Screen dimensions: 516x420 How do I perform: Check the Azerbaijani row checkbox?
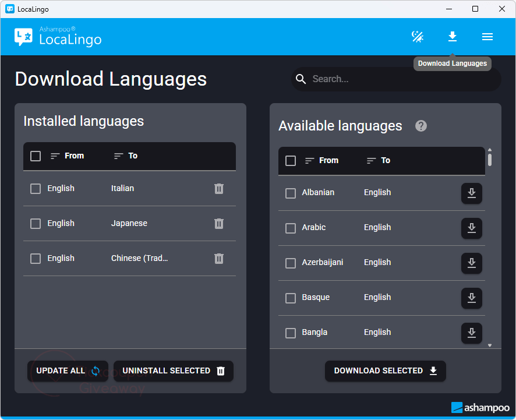[x=291, y=263]
